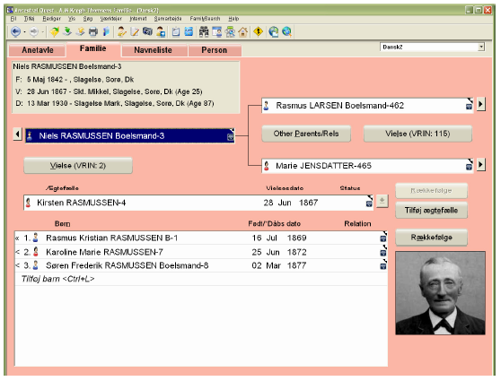Click the globe web icon beside the warning sign
Viewport: 500px width, 381px height.
pyautogui.click(x=273, y=32)
